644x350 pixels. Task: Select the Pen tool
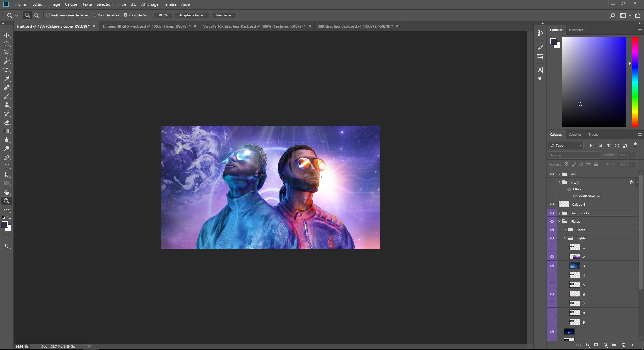[x=7, y=158]
